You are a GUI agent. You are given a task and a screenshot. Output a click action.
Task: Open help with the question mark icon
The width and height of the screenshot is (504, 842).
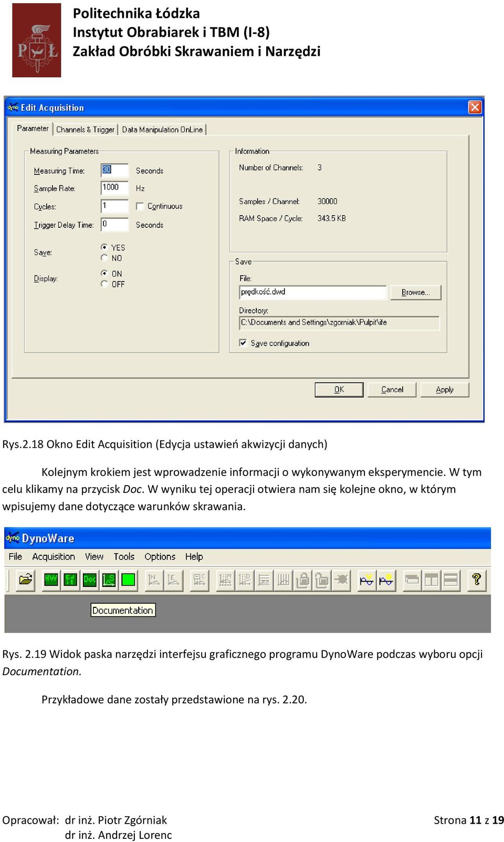tap(477, 580)
